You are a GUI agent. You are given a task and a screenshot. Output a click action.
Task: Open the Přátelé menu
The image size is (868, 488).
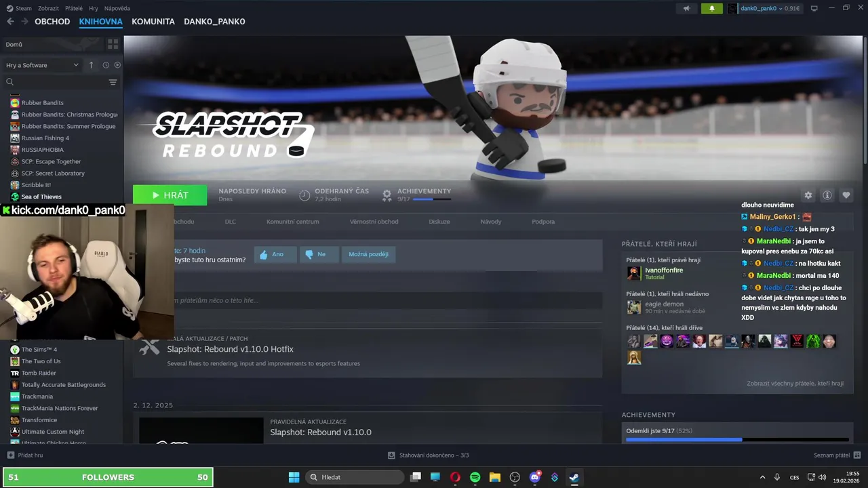pos(73,8)
